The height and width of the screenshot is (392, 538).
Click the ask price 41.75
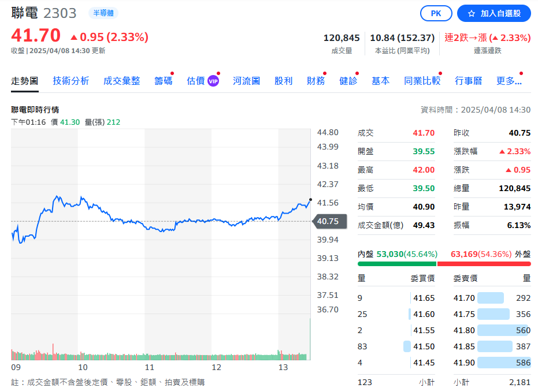pos(464,314)
